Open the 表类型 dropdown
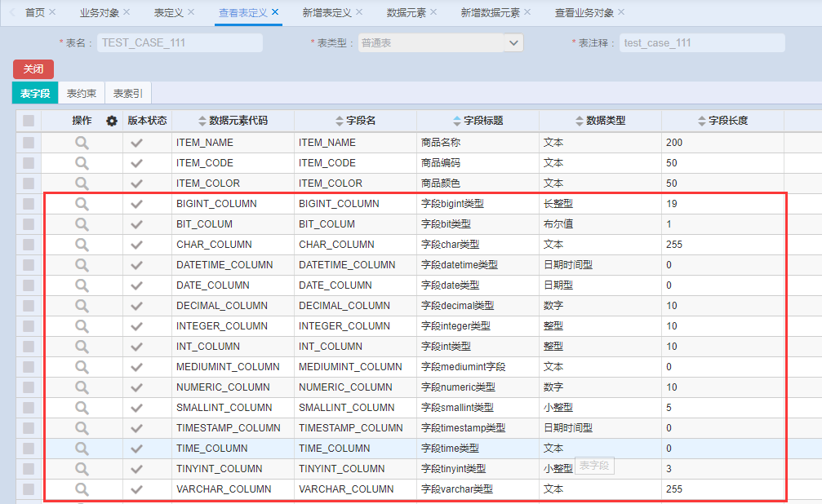This screenshot has width=822, height=504. [513, 42]
